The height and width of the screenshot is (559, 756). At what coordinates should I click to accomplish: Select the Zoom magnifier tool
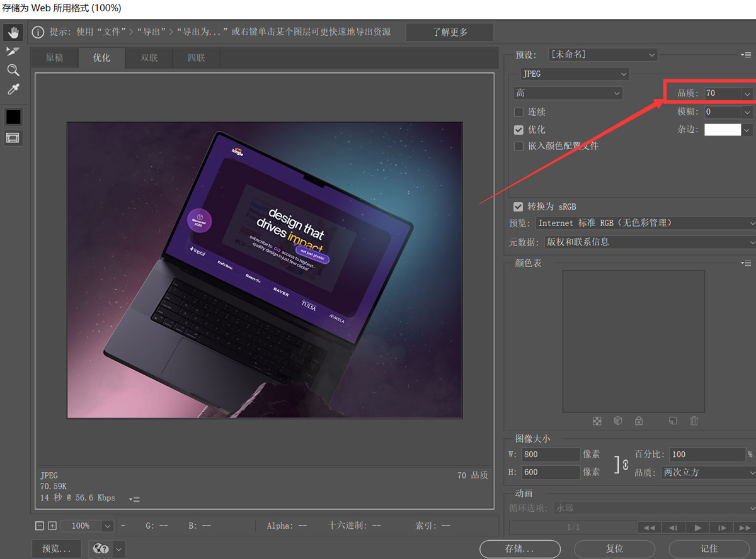[x=13, y=70]
